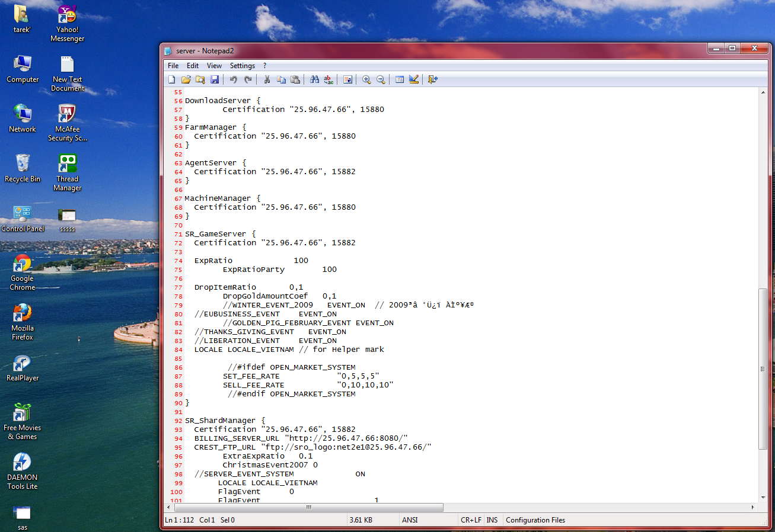Click the Exit door toolbar icon
Viewport: 775px width, 532px height.
click(x=433, y=79)
